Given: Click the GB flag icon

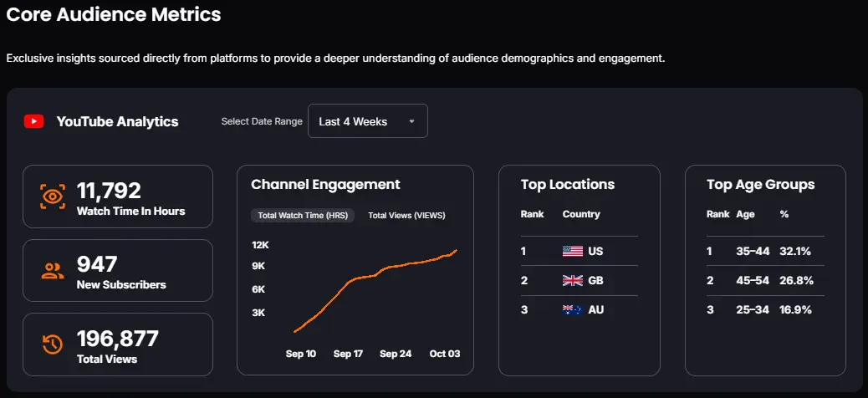Looking at the screenshot, I should [572, 280].
